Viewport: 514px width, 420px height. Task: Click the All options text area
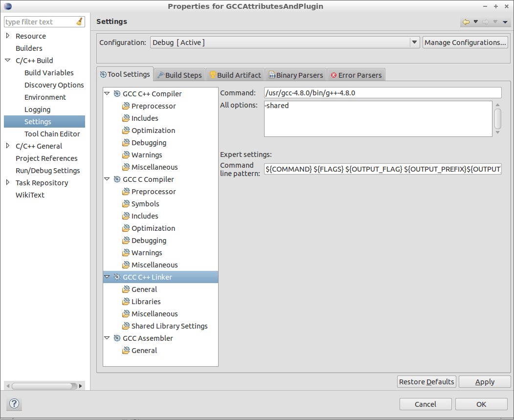378,119
